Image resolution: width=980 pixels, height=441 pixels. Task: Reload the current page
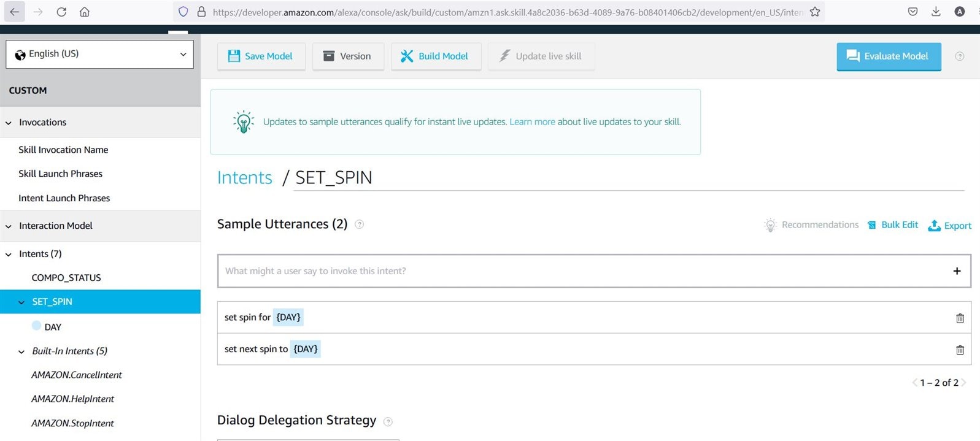point(61,12)
